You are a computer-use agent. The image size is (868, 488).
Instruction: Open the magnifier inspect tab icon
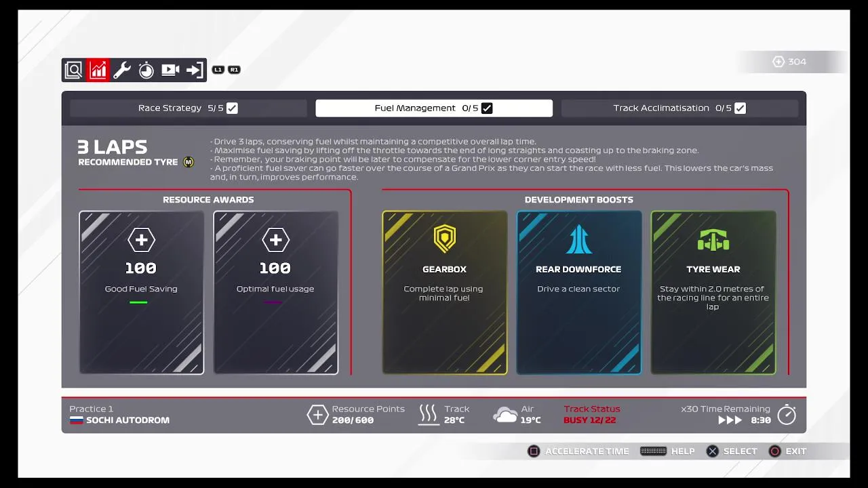73,70
